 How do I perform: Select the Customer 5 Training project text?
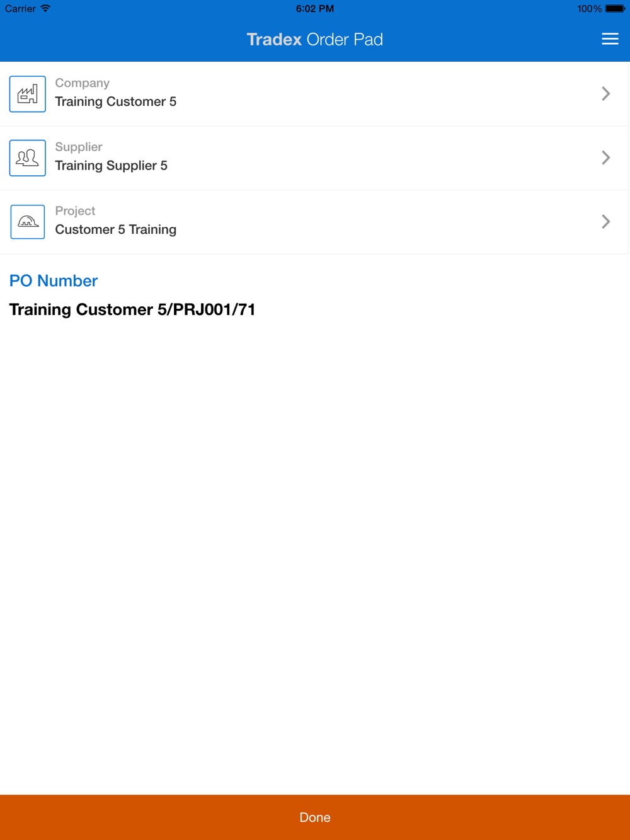point(116,229)
